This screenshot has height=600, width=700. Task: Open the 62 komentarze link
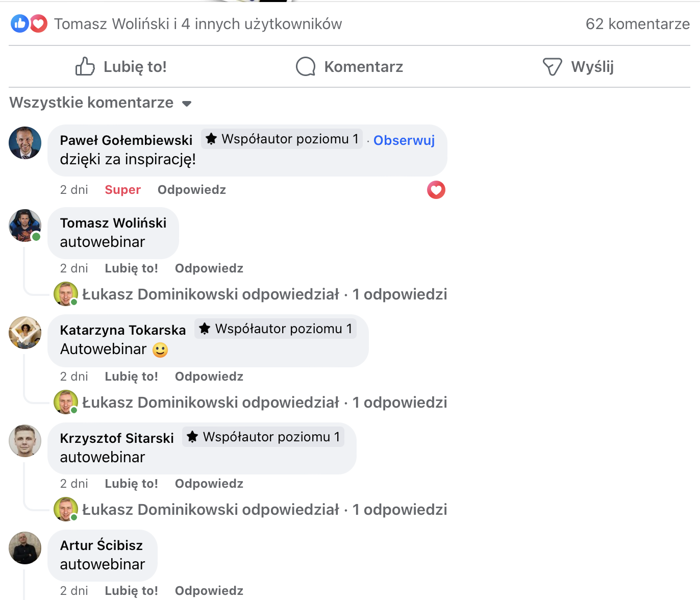point(637,24)
